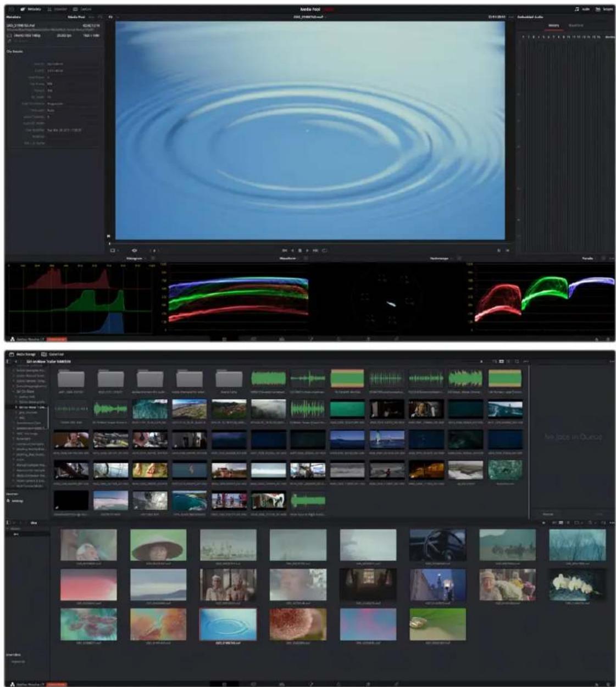Select the red flower macro thumbnail
This screenshot has width=616, height=687.
(298, 624)
